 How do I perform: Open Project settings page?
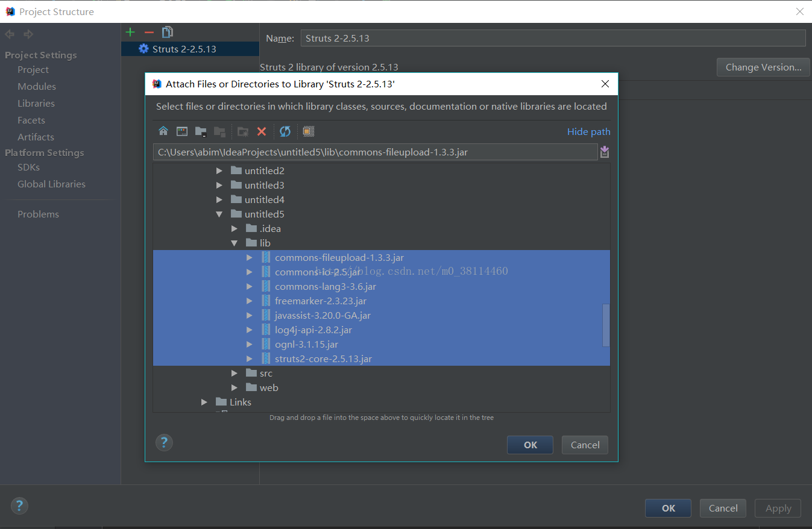click(x=33, y=69)
